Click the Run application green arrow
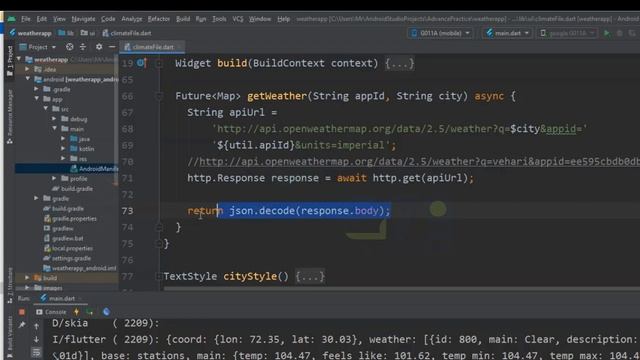Viewport: 640px width, 360px height. point(607,33)
